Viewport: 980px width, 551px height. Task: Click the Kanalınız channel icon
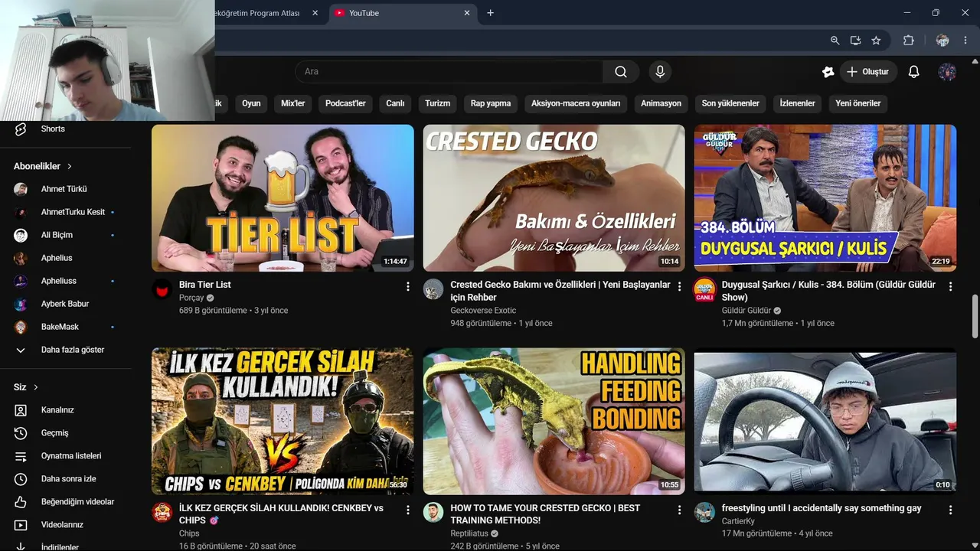coord(21,410)
